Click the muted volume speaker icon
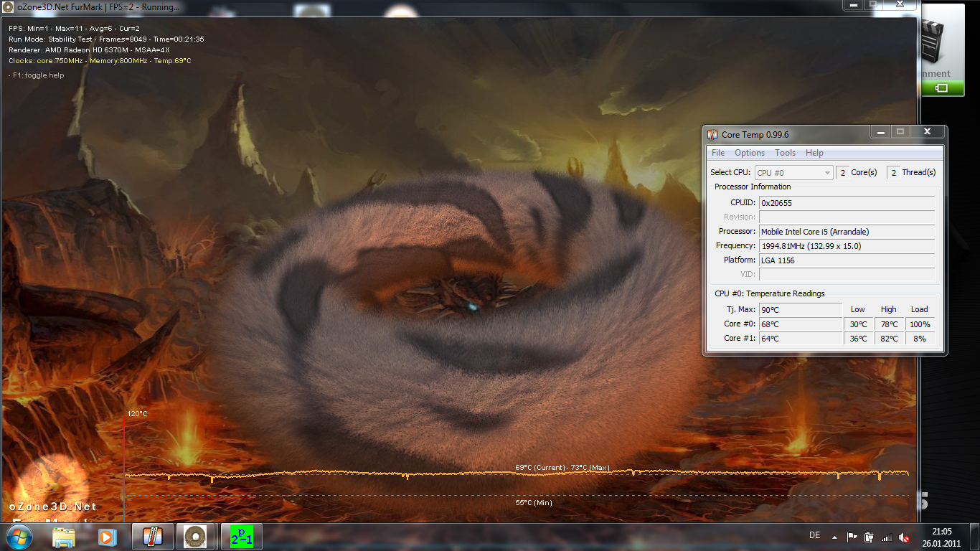This screenshot has height=551, width=980. point(905,537)
